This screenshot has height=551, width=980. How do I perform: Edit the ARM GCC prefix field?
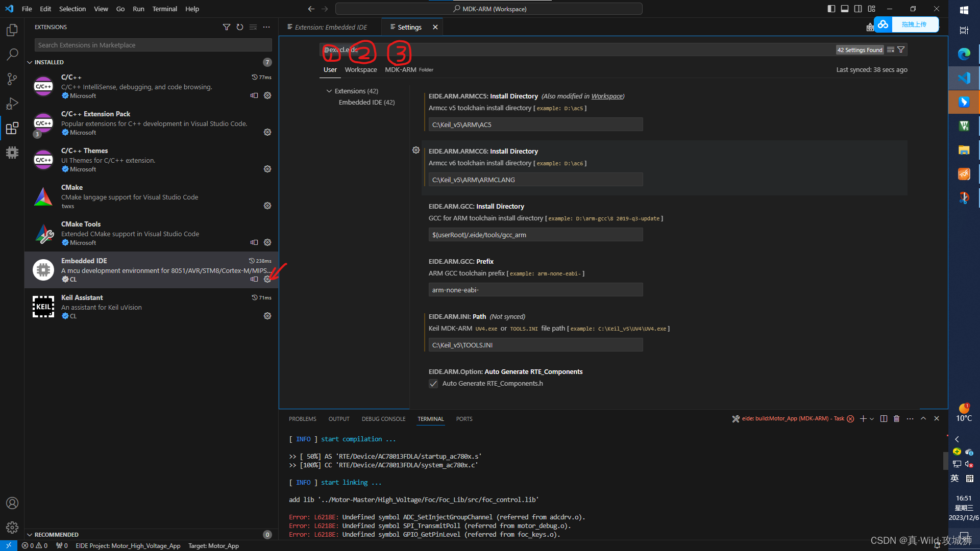tap(535, 290)
